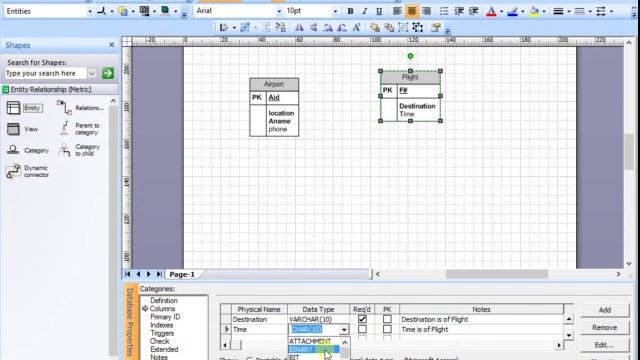640x360 pixels.
Task: Click the Add column button
Action: click(x=604, y=310)
